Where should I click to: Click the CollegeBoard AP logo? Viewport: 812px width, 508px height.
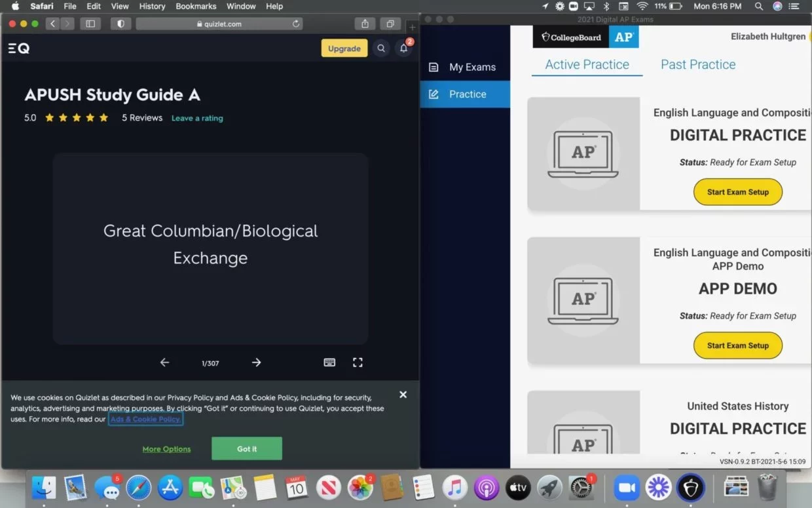[586, 37]
